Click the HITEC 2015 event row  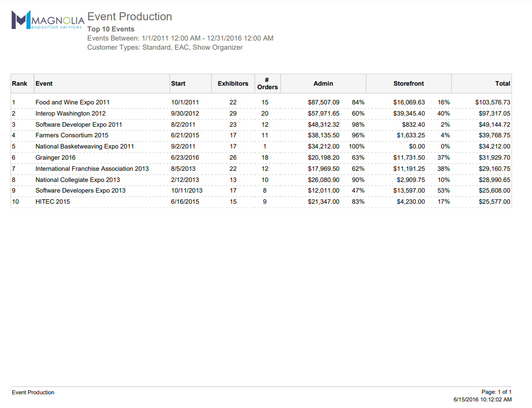click(x=53, y=202)
